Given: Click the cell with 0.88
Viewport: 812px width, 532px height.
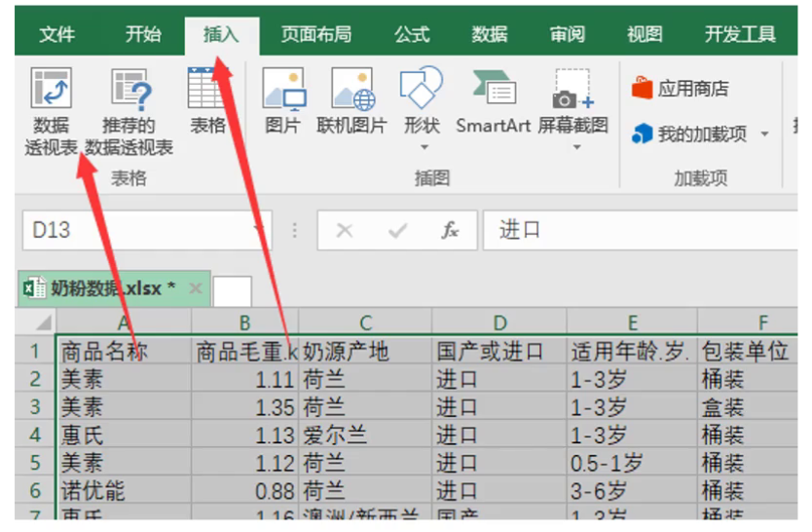Looking at the screenshot, I should [x=245, y=490].
